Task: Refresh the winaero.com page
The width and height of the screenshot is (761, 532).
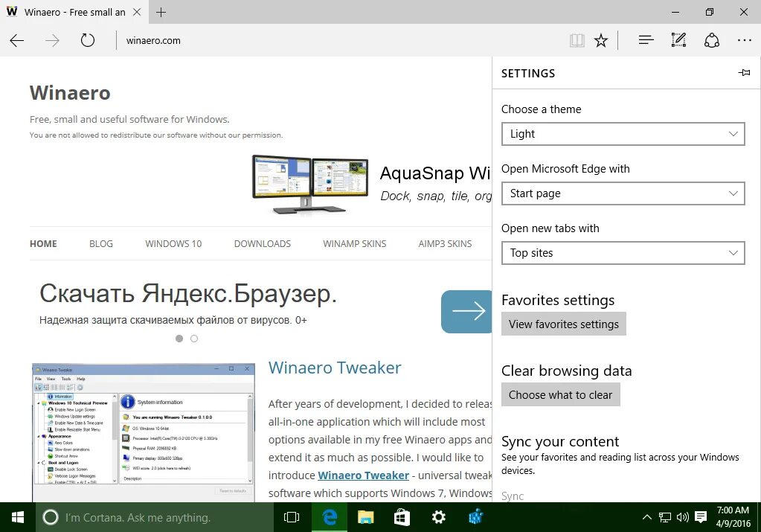Action: point(87,40)
